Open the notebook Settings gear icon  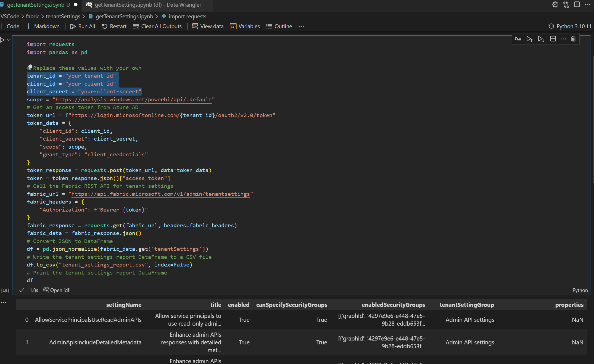click(x=555, y=5)
